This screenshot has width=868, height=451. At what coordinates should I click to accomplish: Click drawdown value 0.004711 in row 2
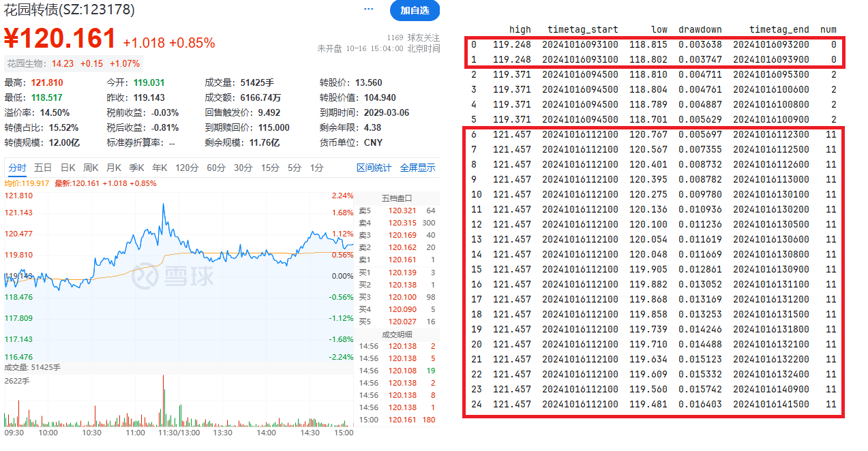coord(700,74)
